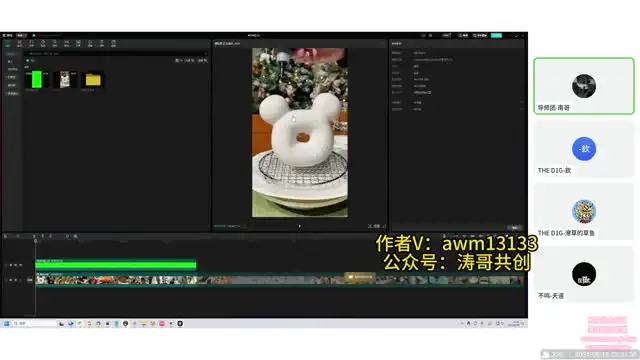Click the Cover button on main track

tap(29, 280)
